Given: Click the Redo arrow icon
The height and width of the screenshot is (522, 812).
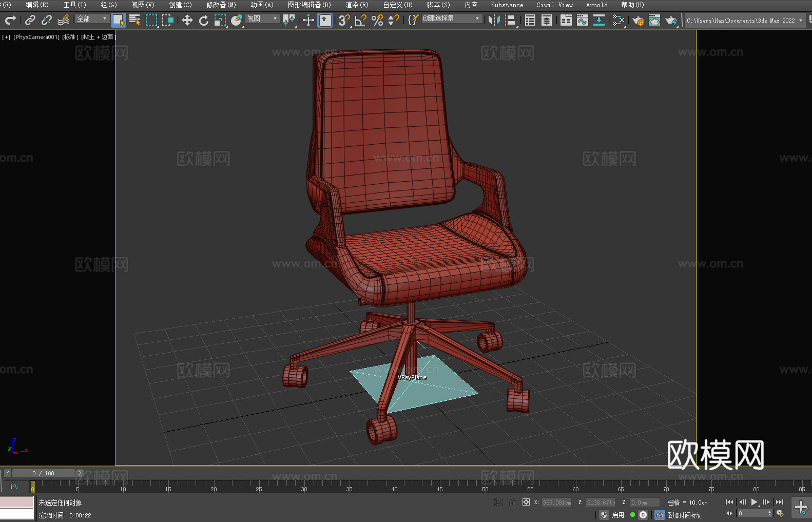Looking at the screenshot, I should 10,20.
